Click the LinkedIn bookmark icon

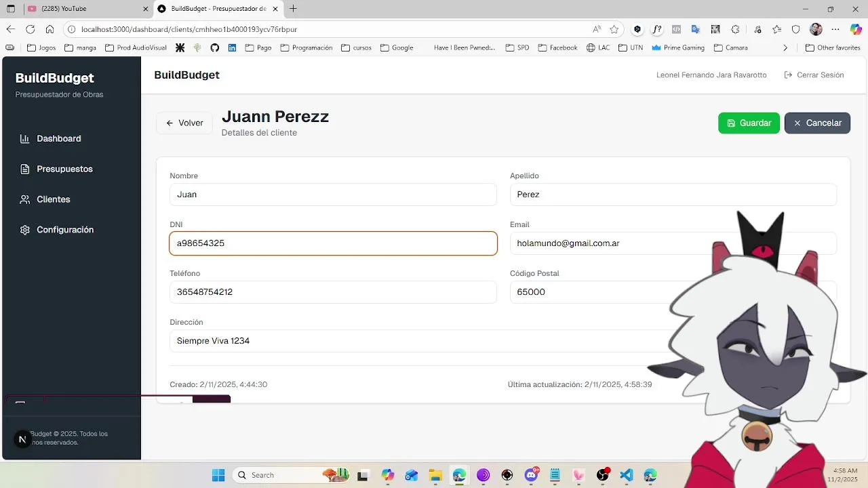point(232,48)
